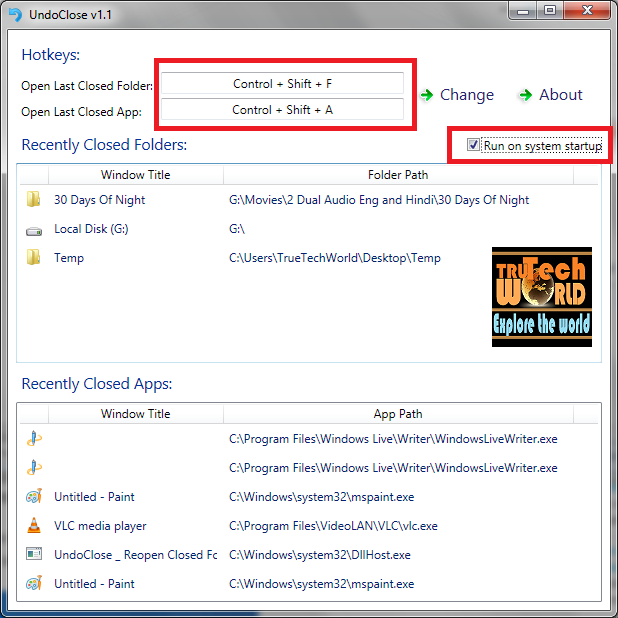Select the last Untitled - Paint palette icon
This screenshot has height=618, width=618.
coord(34,583)
